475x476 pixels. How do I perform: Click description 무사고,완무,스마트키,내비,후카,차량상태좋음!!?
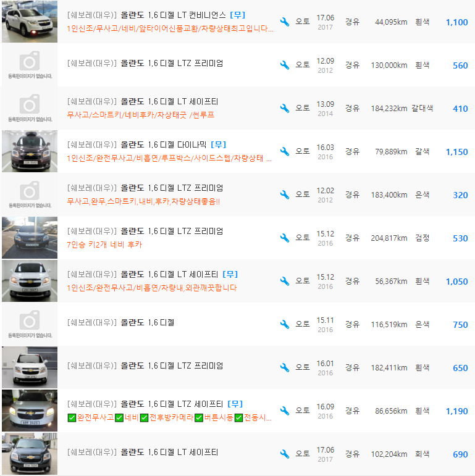pyautogui.click(x=143, y=201)
